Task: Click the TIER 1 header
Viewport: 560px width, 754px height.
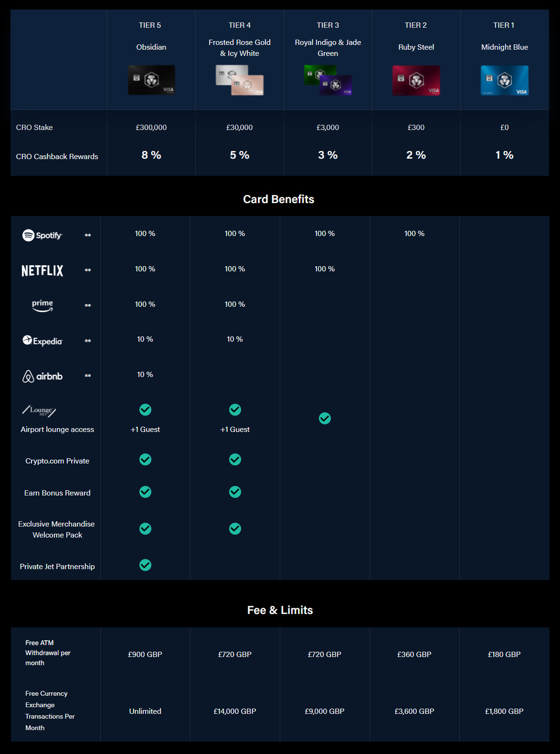Action: 504,25
